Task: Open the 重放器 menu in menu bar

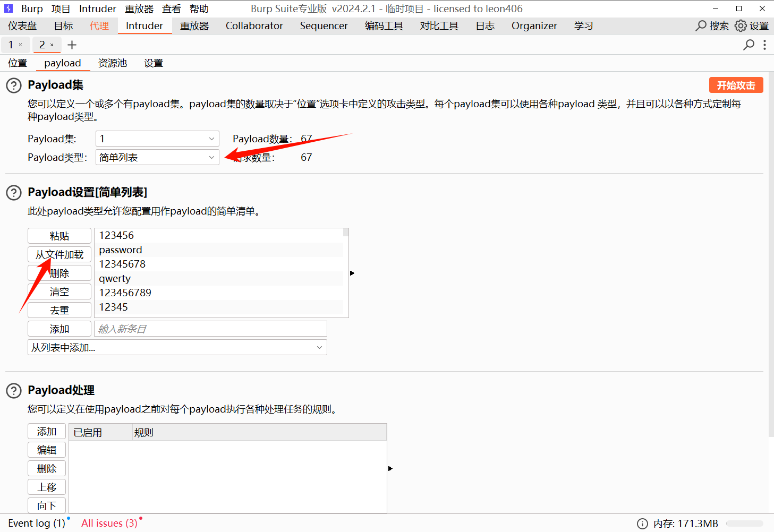Action: point(139,8)
